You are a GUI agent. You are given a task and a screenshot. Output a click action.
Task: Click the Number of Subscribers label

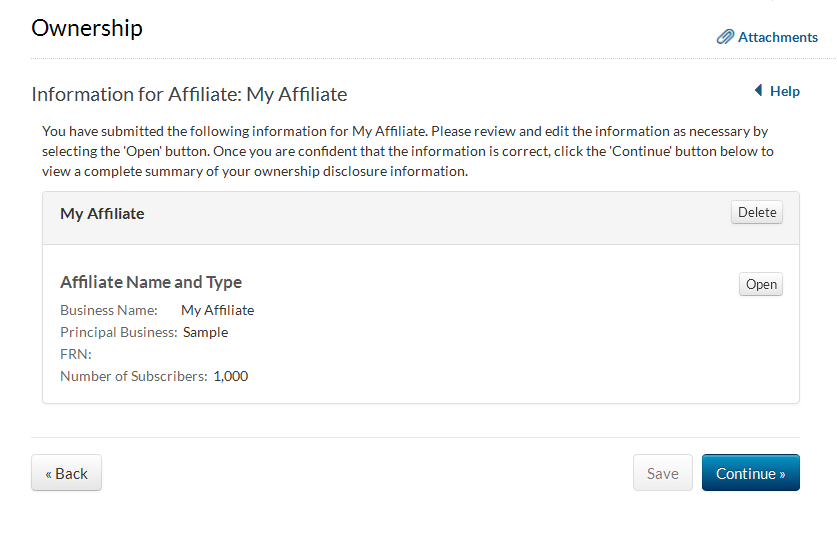(133, 376)
